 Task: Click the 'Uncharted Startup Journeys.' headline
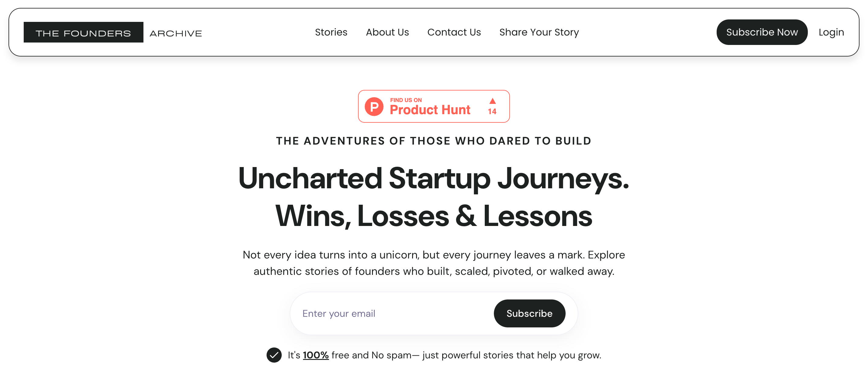pos(434,178)
